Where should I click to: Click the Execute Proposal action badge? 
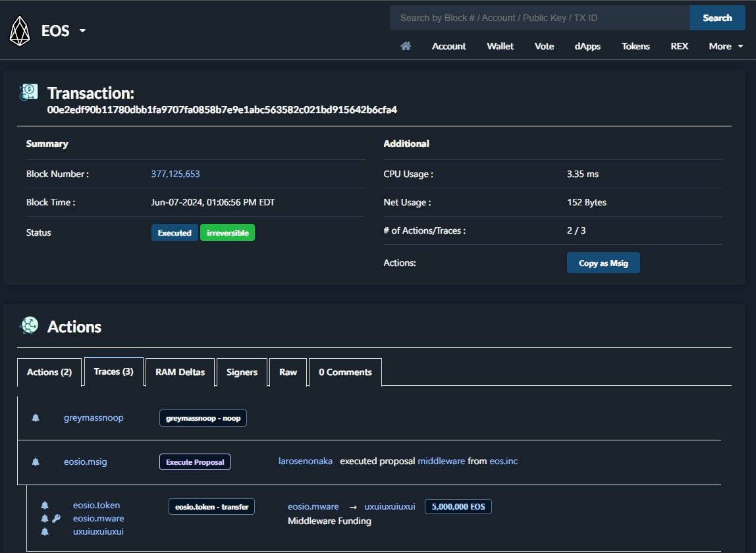[x=195, y=462]
